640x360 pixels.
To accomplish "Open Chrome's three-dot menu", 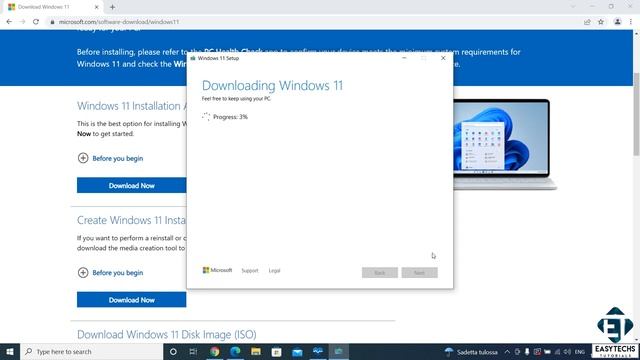I will tap(631, 22).
